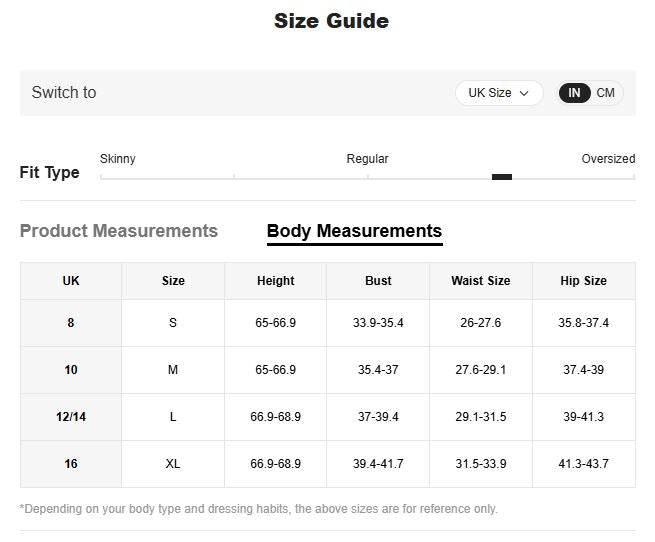Select the UK 8 size row
The image size is (655, 542).
click(x=71, y=323)
